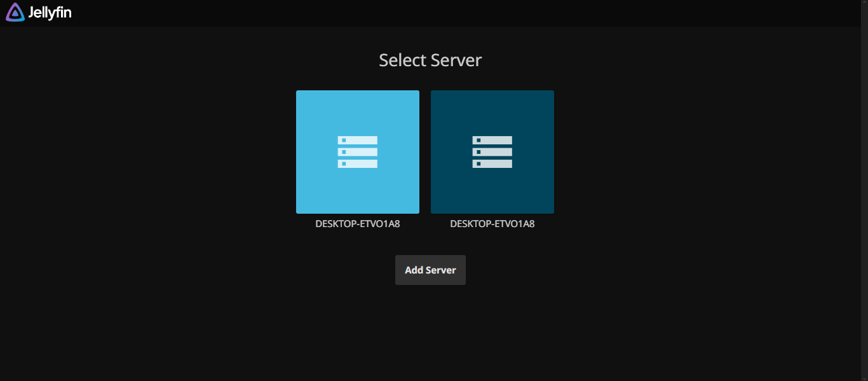Open right server via its DESKTOP-ETVO1A8 label
Screen dimensions: 868x381
[x=492, y=224]
